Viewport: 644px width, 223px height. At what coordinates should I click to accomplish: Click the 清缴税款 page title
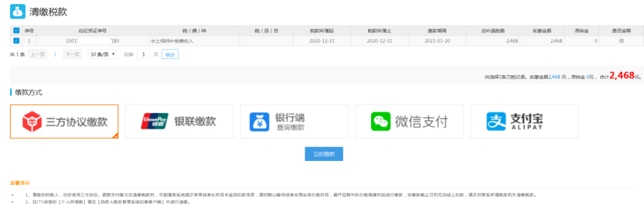[48, 12]
